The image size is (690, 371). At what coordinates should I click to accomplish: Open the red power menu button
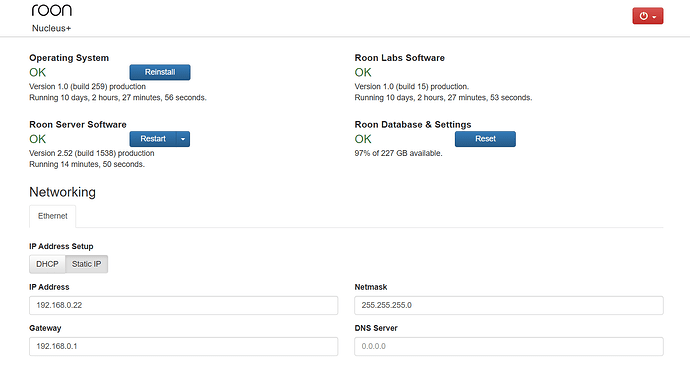point(647,16)
